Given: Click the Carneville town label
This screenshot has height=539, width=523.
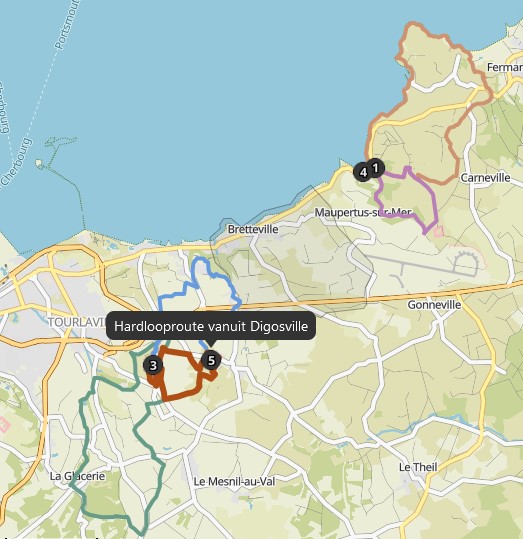Looking at the screenshot, I should 485,178.
